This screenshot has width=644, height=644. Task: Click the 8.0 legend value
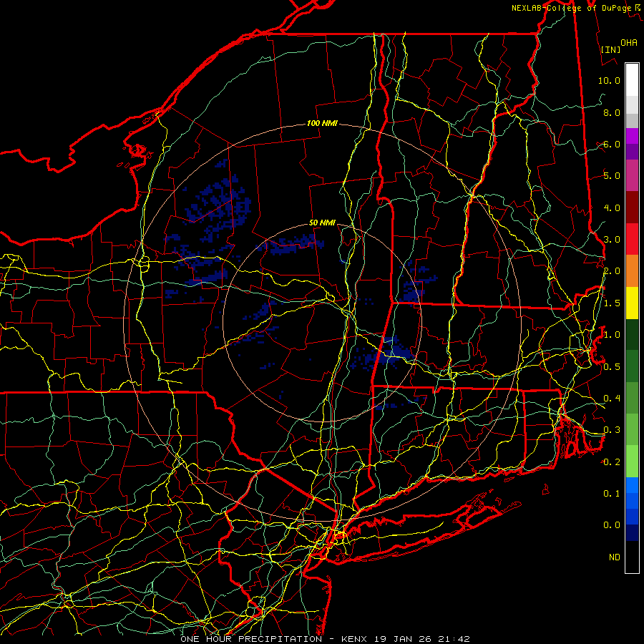tap(612, 112)
